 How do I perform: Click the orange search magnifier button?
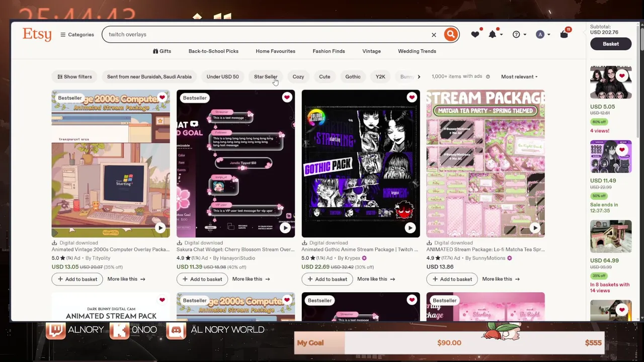click(451, 34)
